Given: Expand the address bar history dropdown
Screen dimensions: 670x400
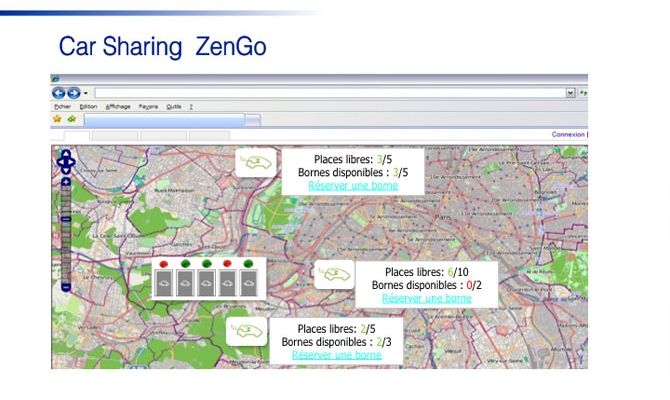Looking at the screenshot, I should click(570, 93).
